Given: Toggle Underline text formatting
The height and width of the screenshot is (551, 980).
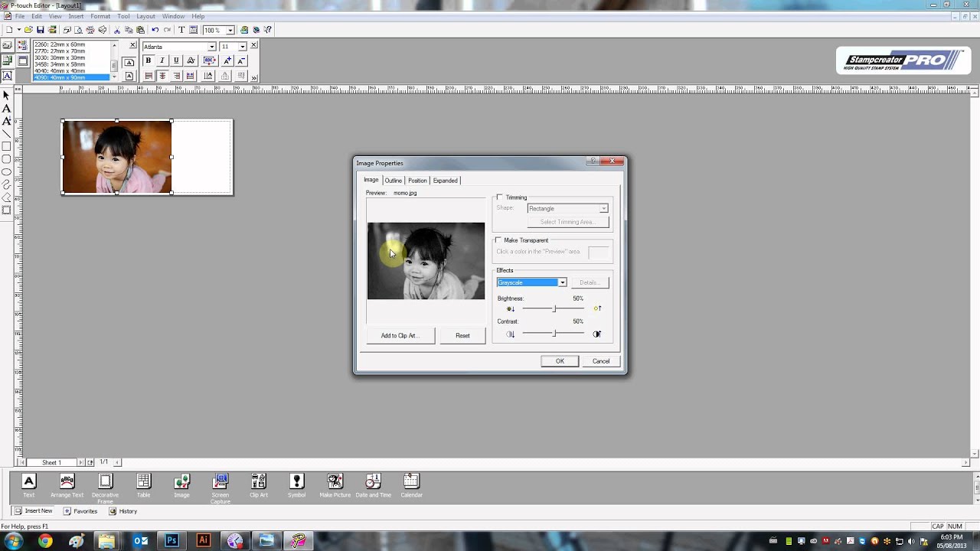Looking at the screenshot, I should pos(176,60).
